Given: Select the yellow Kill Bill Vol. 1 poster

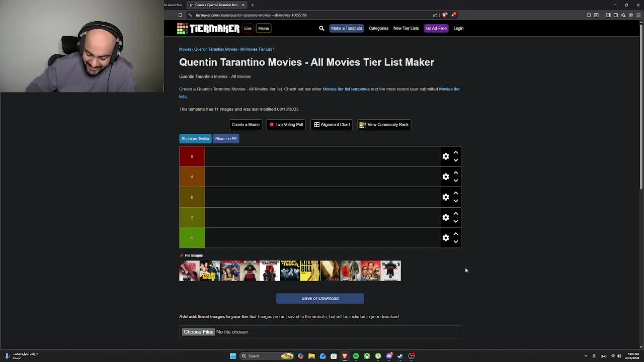Looking at the screenshot, I should 310,270.
